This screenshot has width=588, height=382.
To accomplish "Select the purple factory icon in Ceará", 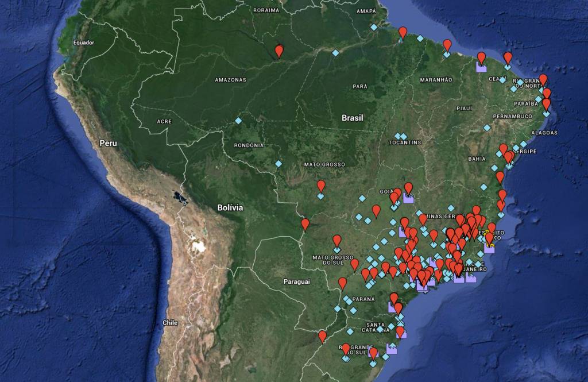I will (x=481, y=67).
